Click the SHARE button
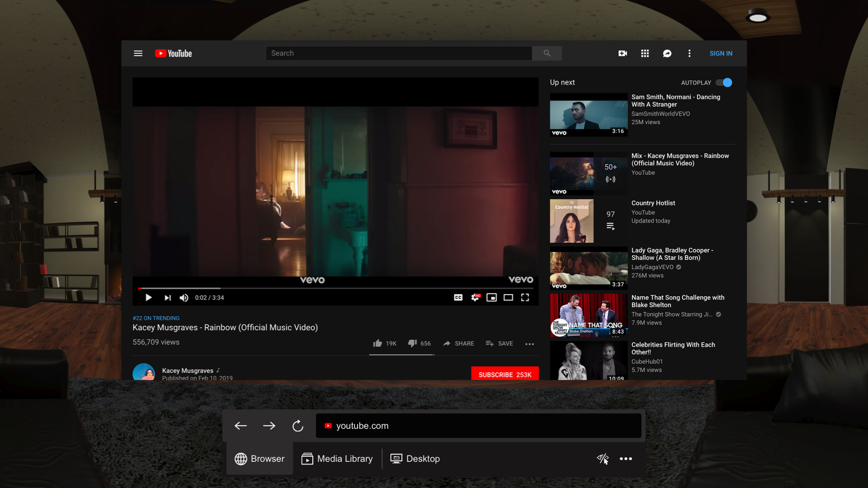 [459, 343]
